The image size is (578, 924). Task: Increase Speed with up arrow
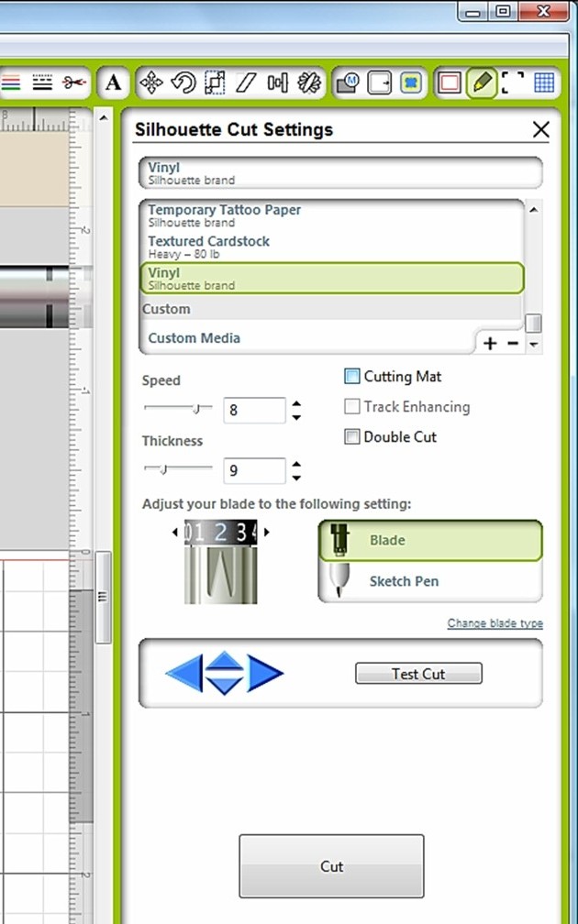(296, 403)
